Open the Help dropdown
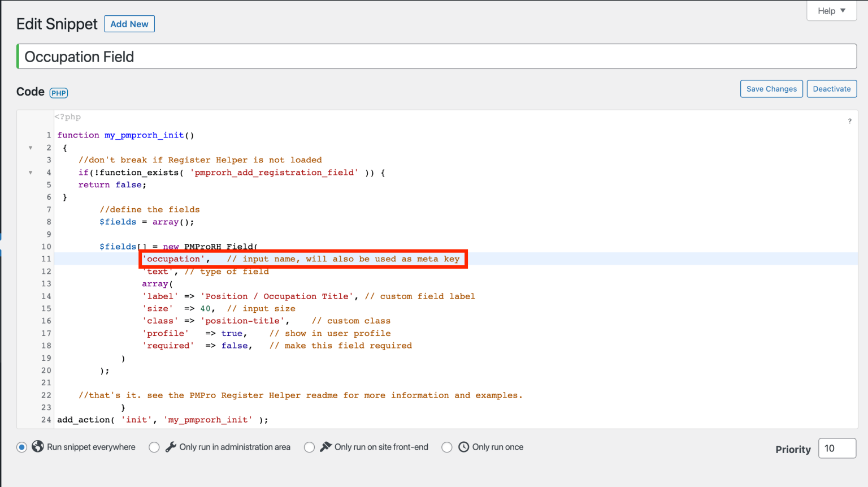 pos(830,10)
